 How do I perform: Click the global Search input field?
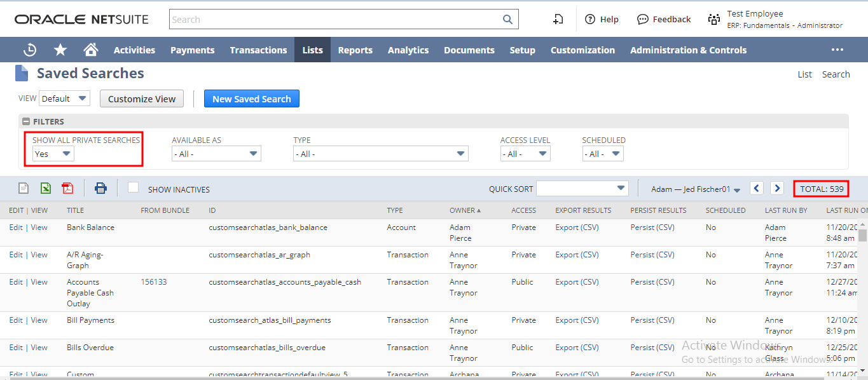point(337,19)
